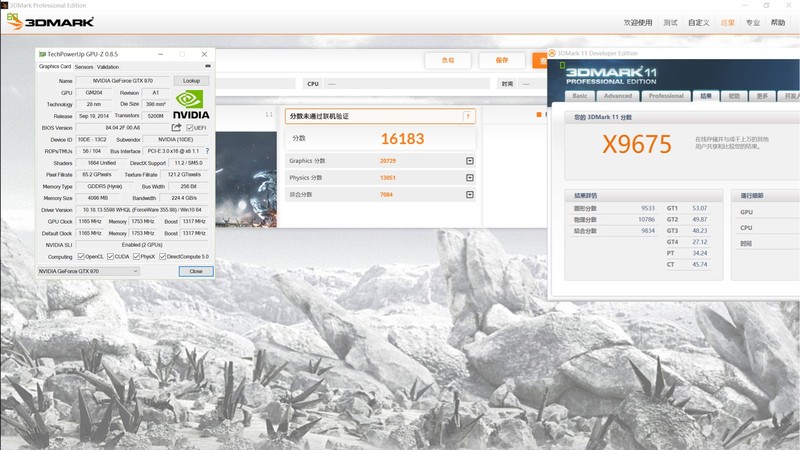The image size is (800, 450).
Task: Click the partially hidden orange button beside 保存
Action: 540,60
